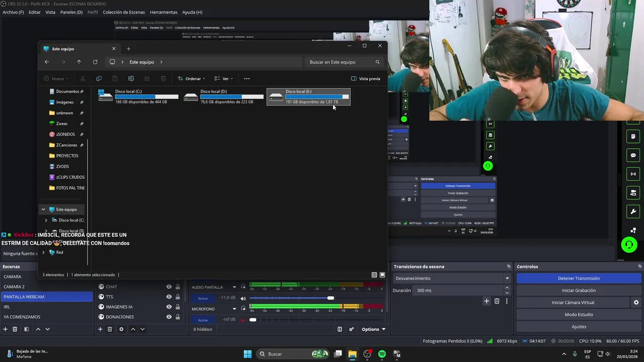Viewport: 644px width, 362px height.
Task: Delete the selected scene in Escenas
Action: point(15,329)
